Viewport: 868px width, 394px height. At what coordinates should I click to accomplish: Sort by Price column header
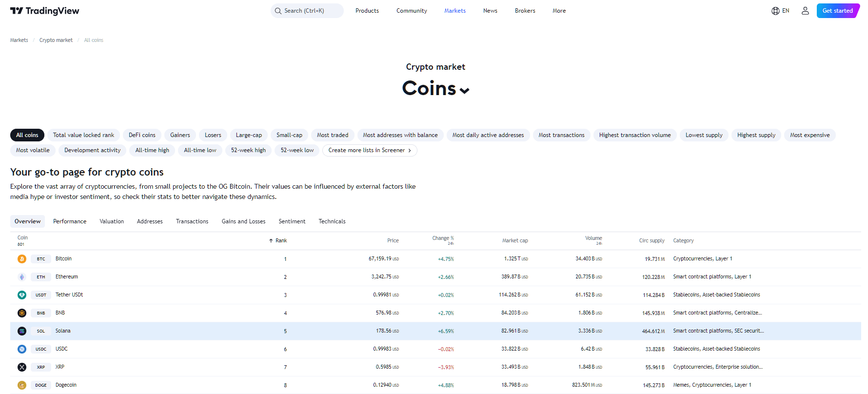393,241
